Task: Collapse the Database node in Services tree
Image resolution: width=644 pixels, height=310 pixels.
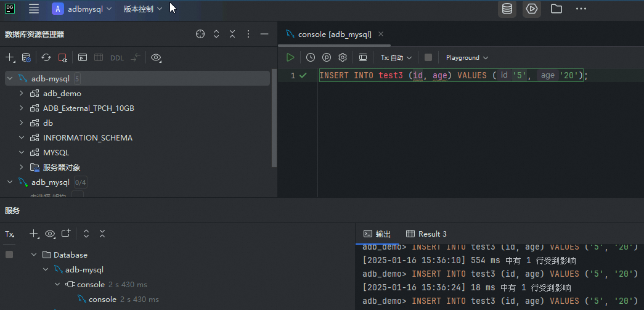Action: tap(34, 255)
